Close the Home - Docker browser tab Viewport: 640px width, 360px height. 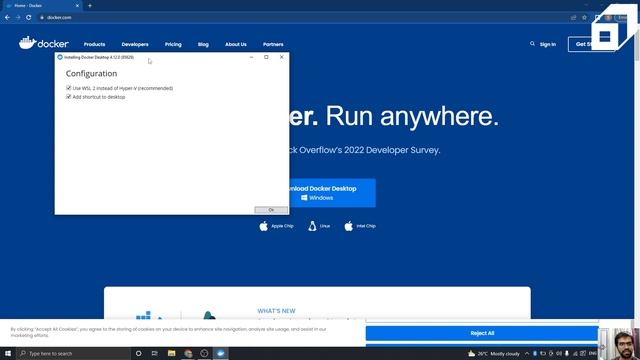click(x=77, y=6)
